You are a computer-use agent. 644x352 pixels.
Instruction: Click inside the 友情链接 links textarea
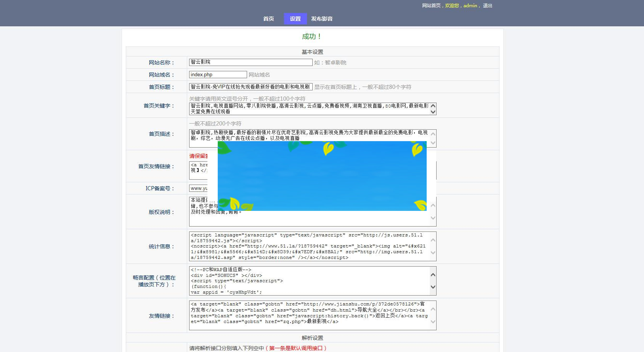pos(305,315)
